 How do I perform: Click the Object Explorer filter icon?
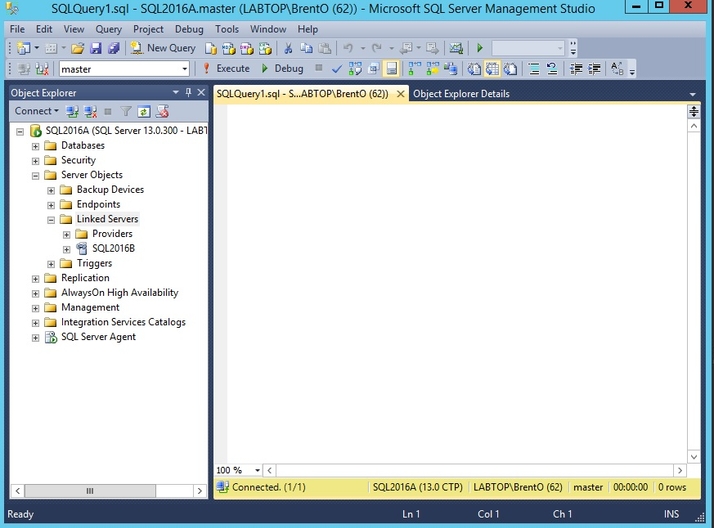[x=126, y=111]
